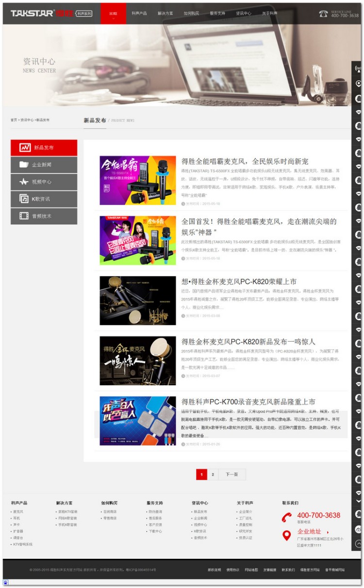The width and height of the screenshot is (364, 588).
Task: Open footer link 售后服务
Action: (x=155, y=518)
